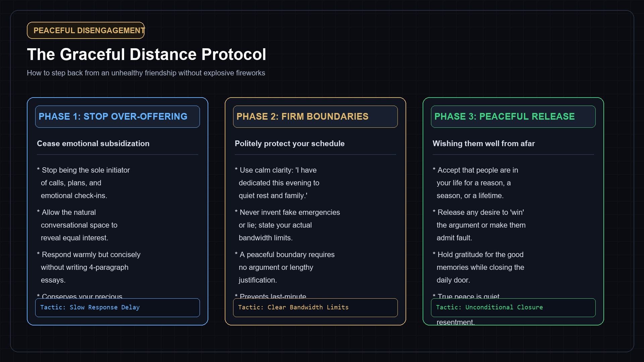Open the Phase 2: Firm Boundaries header
Screen dimensions: 644x362
(x=315, y=117)
